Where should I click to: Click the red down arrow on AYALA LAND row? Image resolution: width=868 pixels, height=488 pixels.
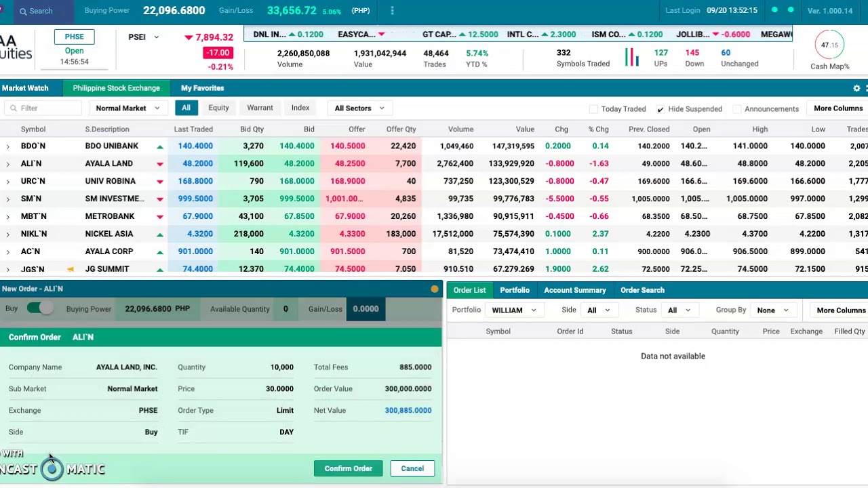click(x=160, y=164)
